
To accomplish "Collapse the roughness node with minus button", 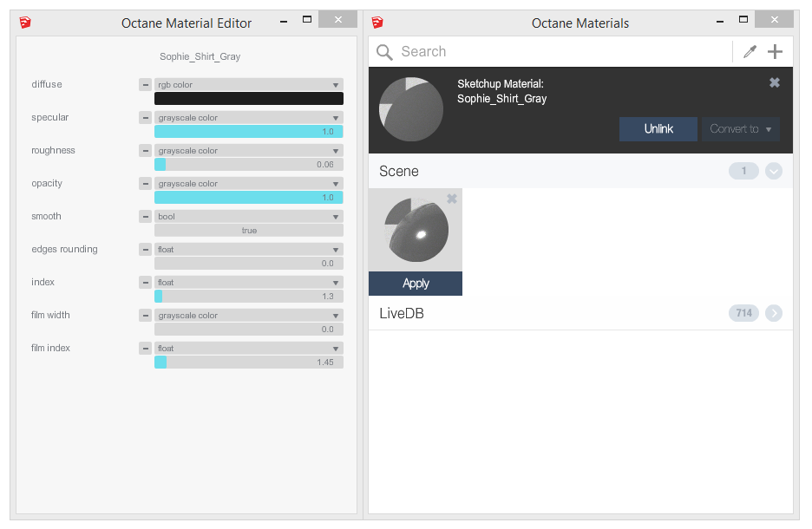I will 146,151.
